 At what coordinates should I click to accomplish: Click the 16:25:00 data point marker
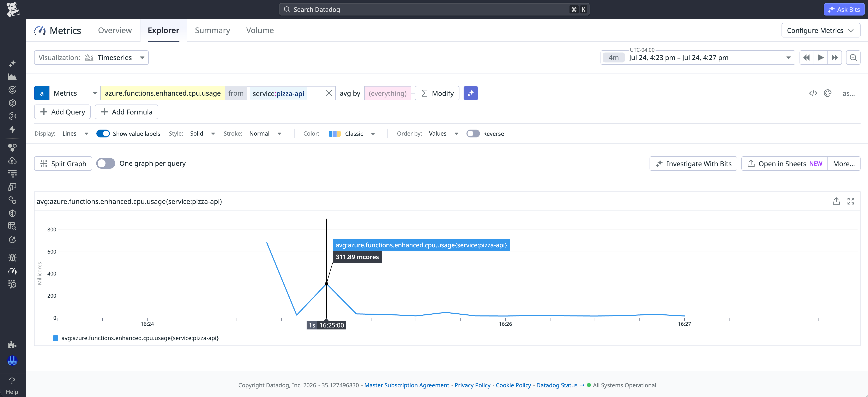click(x=326, y=284)
